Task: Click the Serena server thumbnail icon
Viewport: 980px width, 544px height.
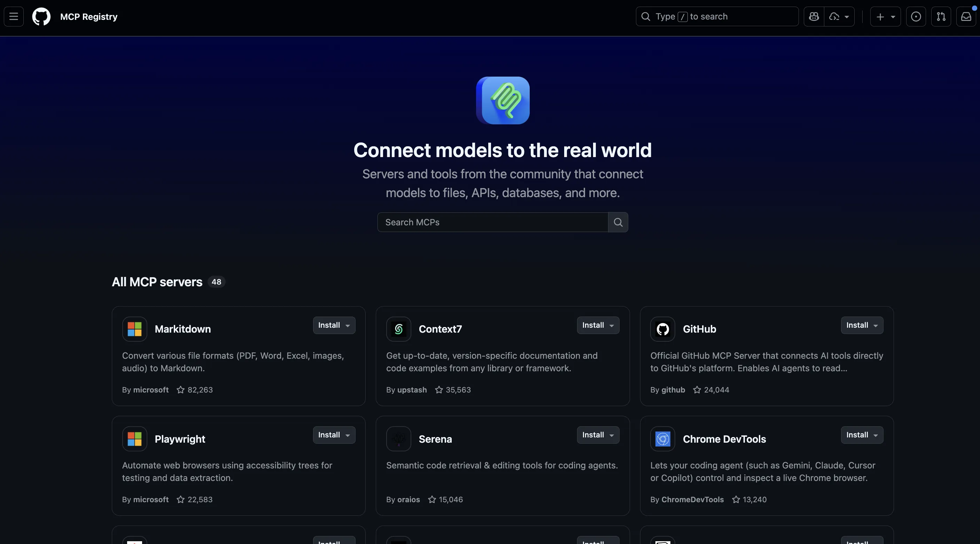Action: (x=398, y=439)
